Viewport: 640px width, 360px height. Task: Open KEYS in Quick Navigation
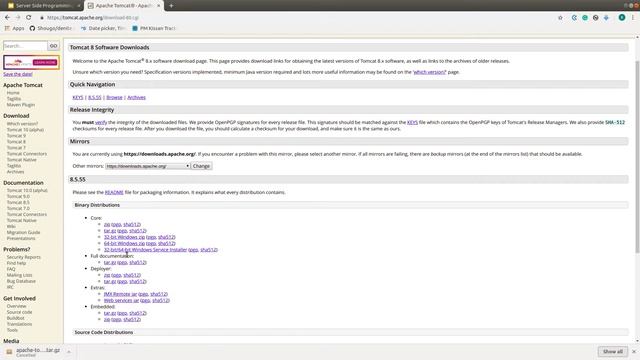78,98
